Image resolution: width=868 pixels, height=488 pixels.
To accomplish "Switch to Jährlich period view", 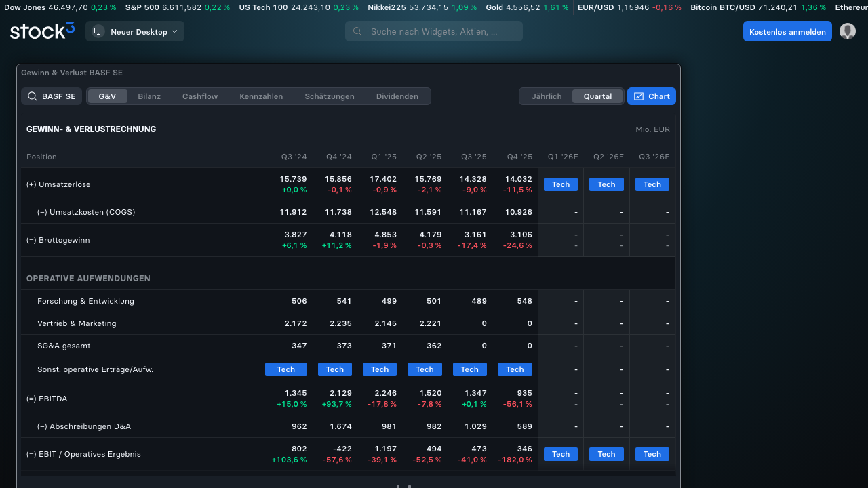I will pos(547,96).
